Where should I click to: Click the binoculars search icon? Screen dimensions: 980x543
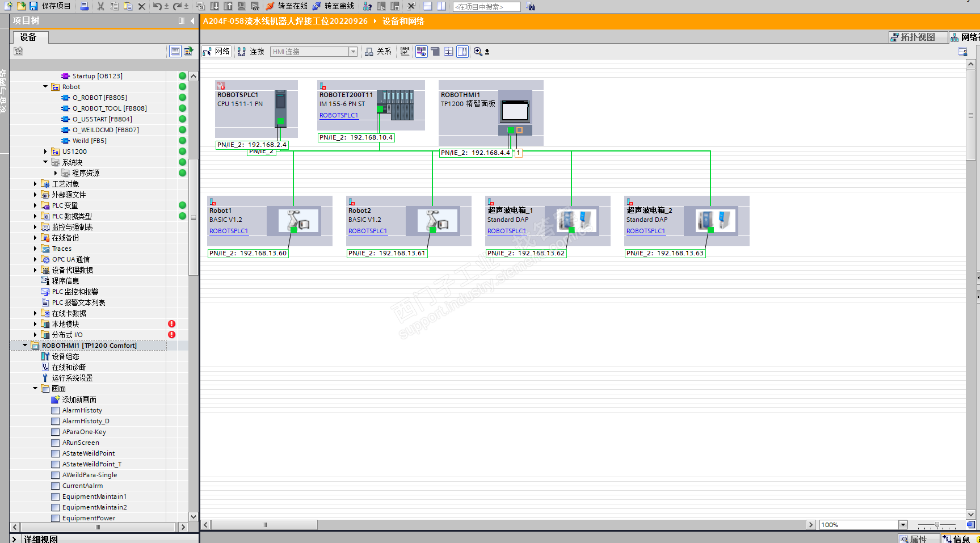[x=531, y=7]
